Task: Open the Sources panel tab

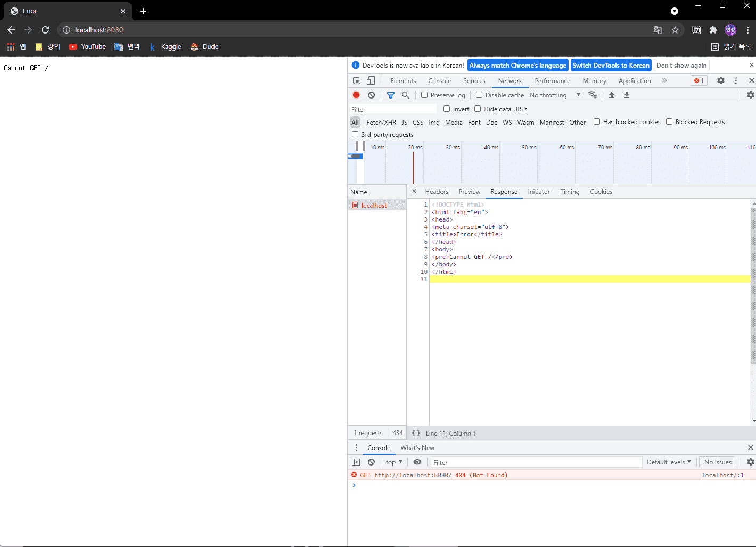Action: point(474,81)
